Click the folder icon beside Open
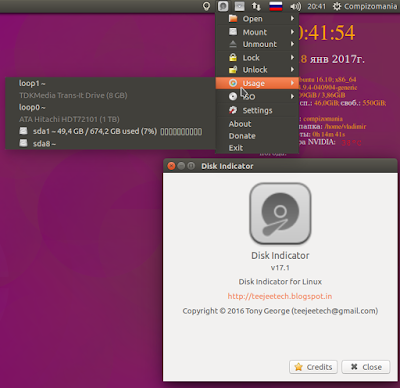 (x=233, y=18)
